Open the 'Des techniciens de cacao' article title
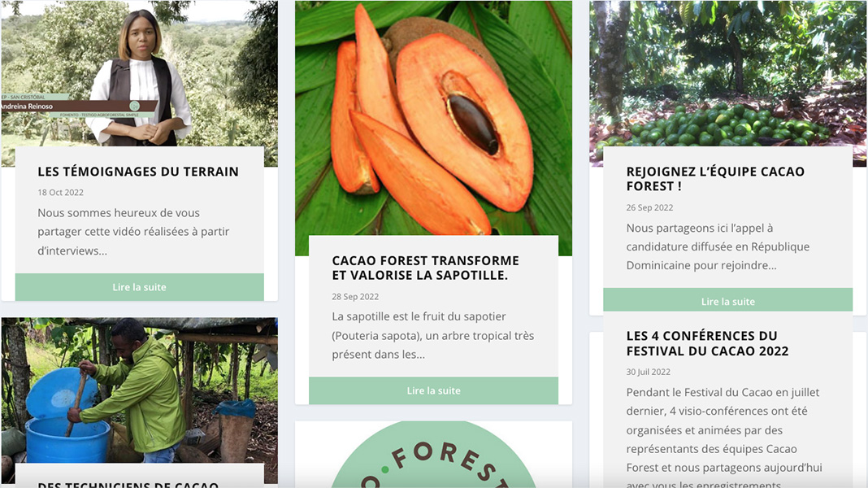868x488 pixels. 128,484
